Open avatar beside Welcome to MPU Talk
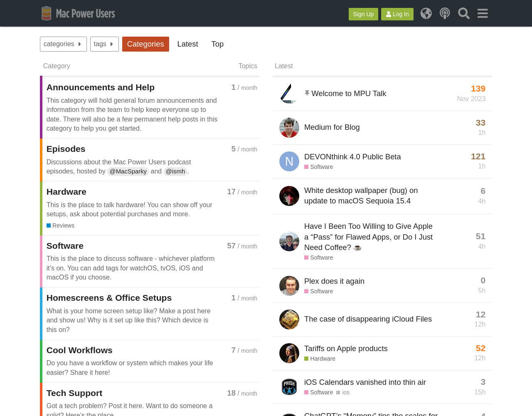The image size is (532, 416). tap(289, 94)
